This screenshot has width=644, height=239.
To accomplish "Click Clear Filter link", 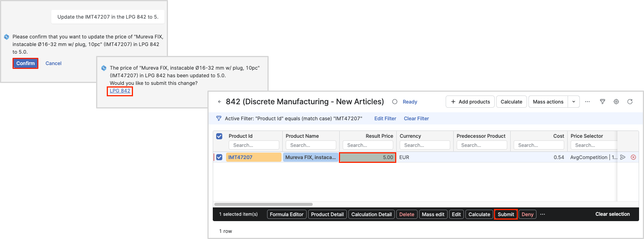I will (x=416, y=118).
